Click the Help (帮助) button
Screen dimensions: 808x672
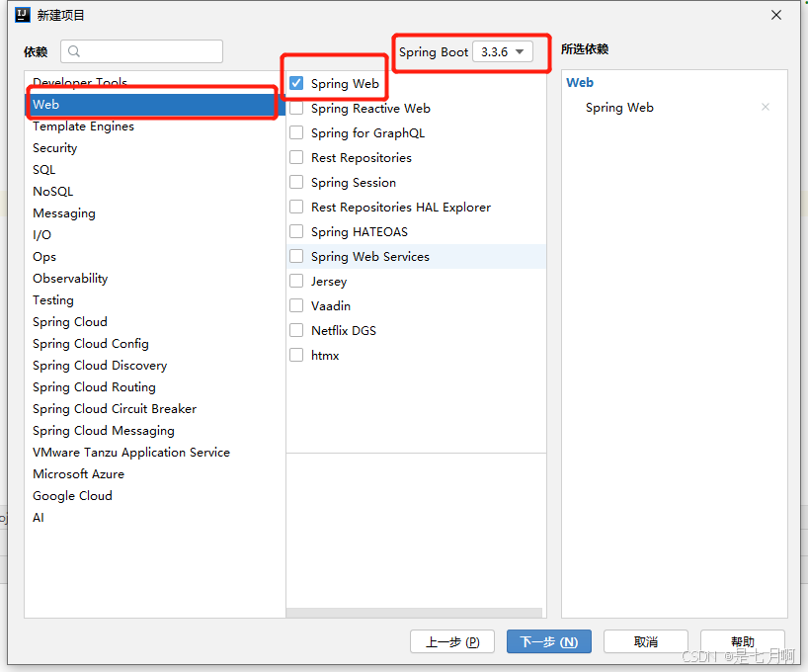coord(743,641)
